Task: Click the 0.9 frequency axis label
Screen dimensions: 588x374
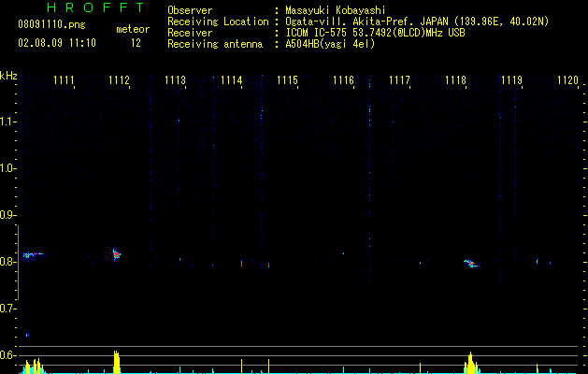Action: click(7, 215)
